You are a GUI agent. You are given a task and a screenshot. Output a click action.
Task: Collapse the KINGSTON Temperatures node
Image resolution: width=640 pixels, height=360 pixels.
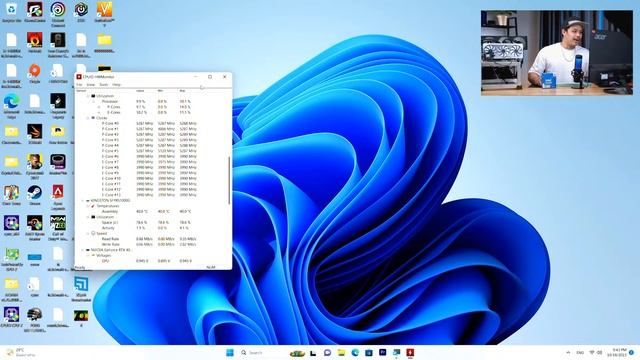(88, 206)
